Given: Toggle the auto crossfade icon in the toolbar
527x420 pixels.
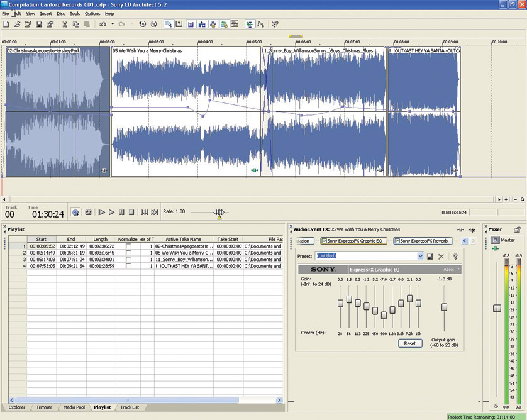Looking at the screenshot, I should click(x=191, y=24).
